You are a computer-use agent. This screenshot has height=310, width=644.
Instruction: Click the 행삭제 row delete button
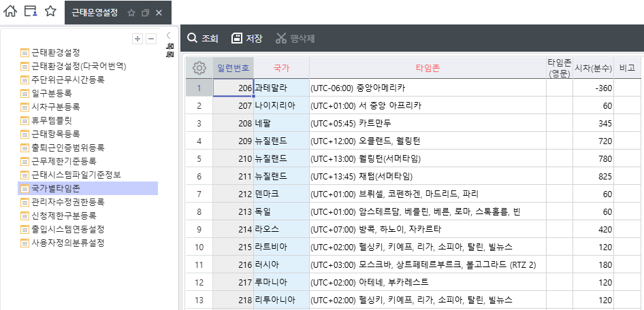(x=295, y=38)
